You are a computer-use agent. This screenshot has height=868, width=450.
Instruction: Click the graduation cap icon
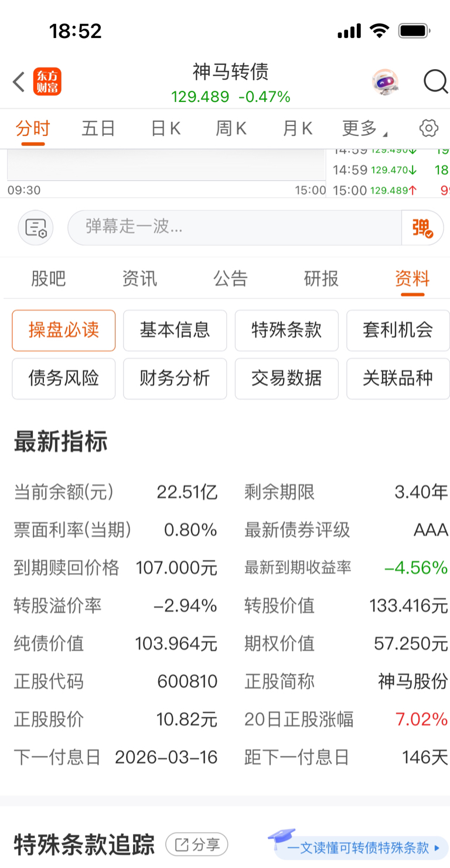click(x=282, y=840)
